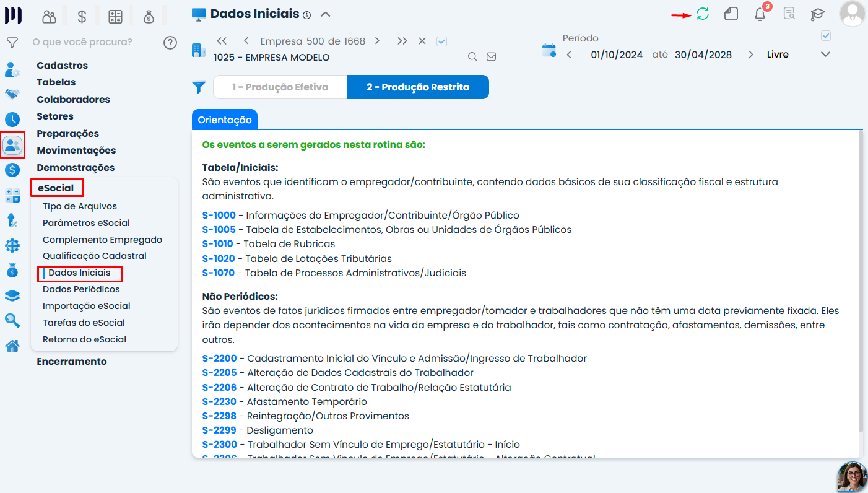Screen dimensions: 868x493
Task: Expand the Colaboradores menu section
Action: [73, 100]
